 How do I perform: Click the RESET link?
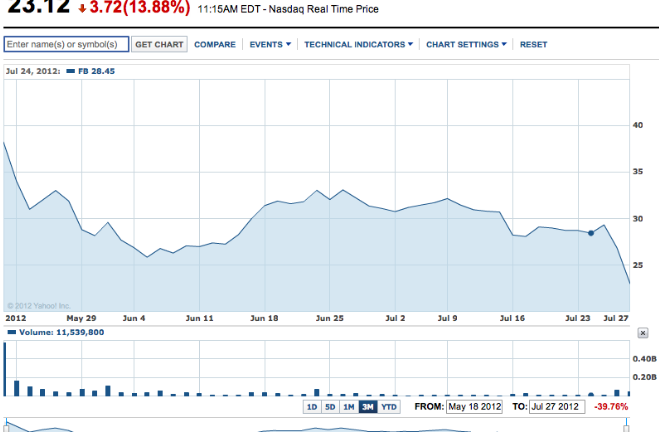click(533, 45)
